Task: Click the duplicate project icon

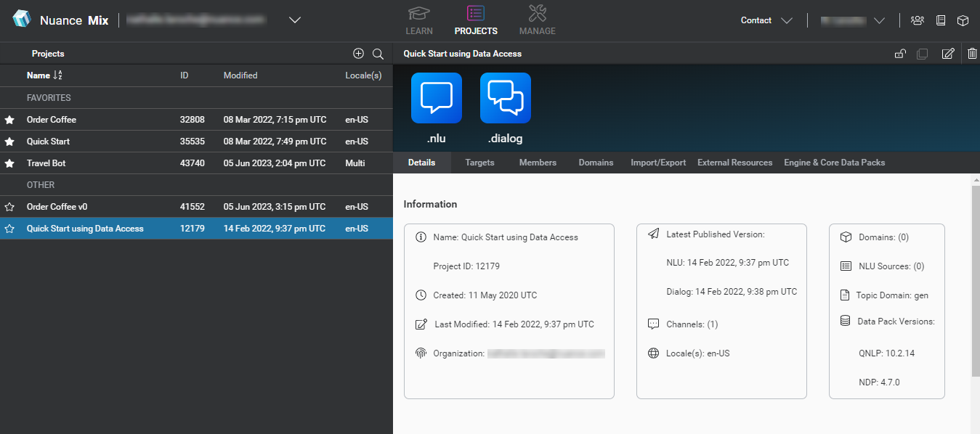Action: (922, 53)
